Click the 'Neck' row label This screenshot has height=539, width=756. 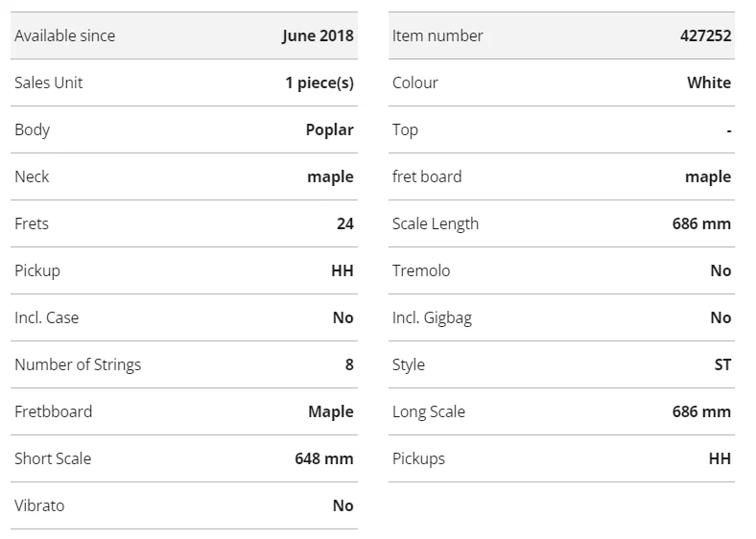pos(32,176)
